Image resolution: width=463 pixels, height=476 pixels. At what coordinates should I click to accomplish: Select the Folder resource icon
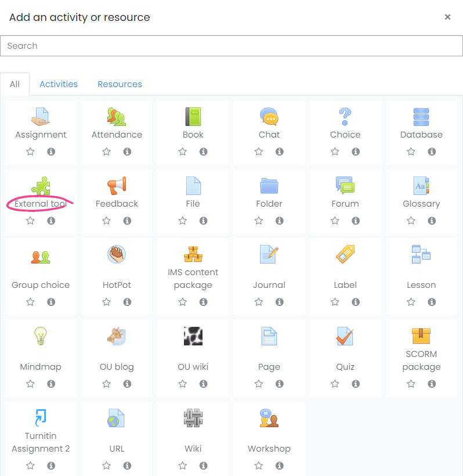pos(269,186)
